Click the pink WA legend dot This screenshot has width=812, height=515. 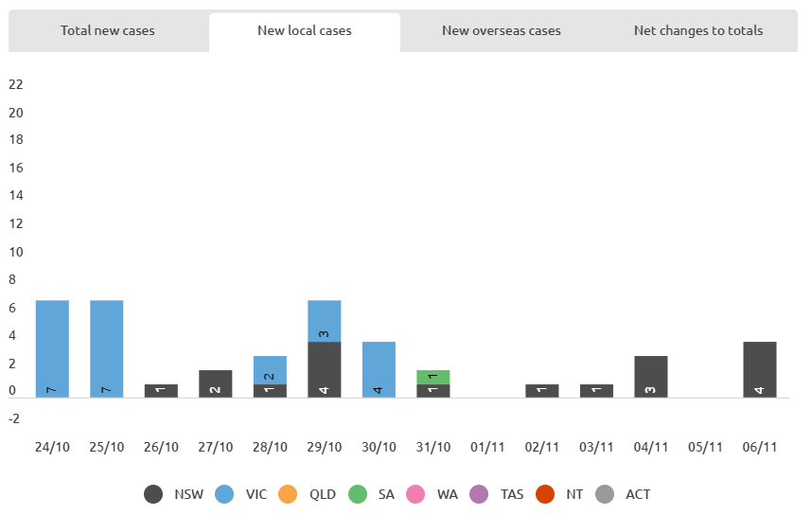coord(415,494)
